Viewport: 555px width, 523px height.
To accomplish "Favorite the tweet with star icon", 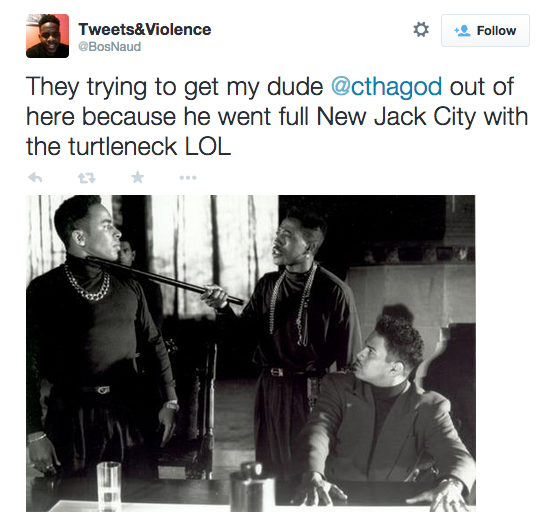I will [x=138, y=177].
